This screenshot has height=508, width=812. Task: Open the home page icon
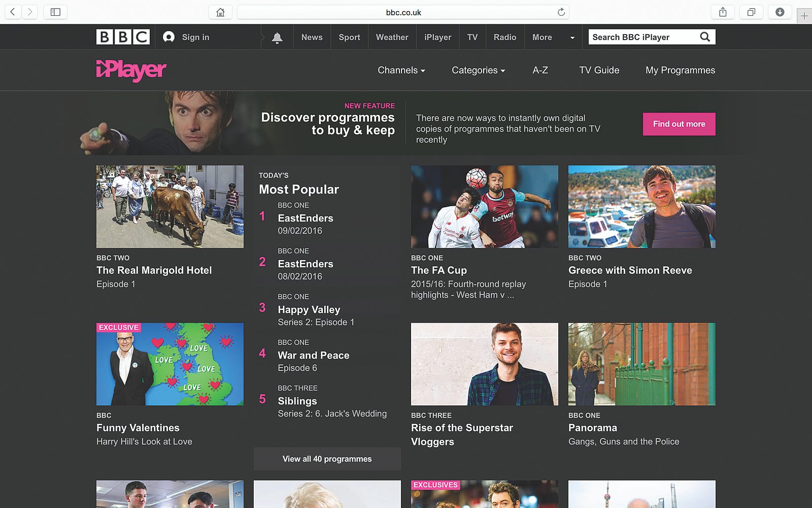(220, 12)
